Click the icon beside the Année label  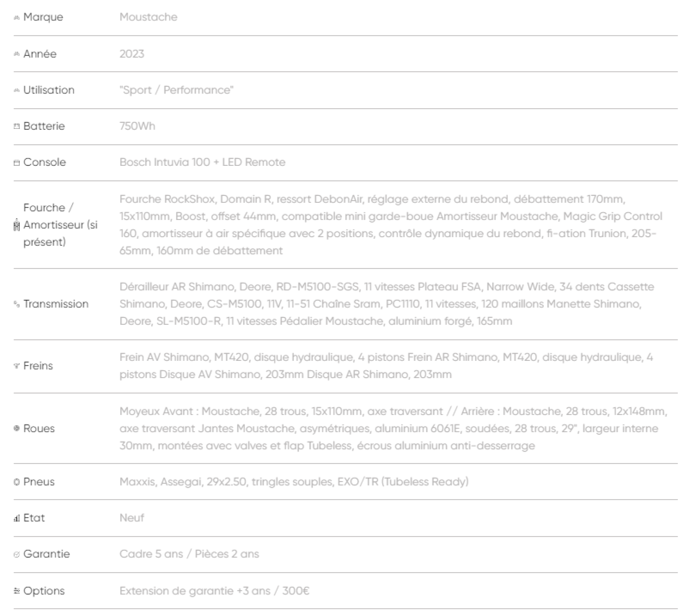(x=16, y=54)
